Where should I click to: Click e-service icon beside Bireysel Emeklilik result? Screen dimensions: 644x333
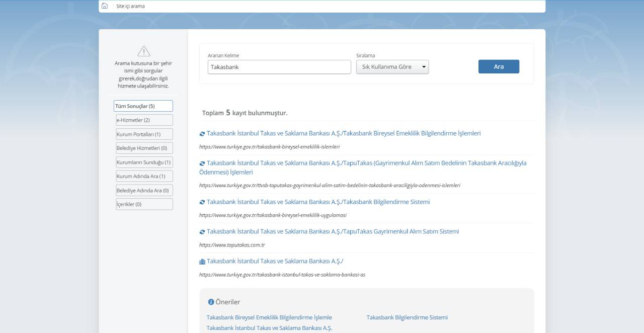tap(202, 134)
